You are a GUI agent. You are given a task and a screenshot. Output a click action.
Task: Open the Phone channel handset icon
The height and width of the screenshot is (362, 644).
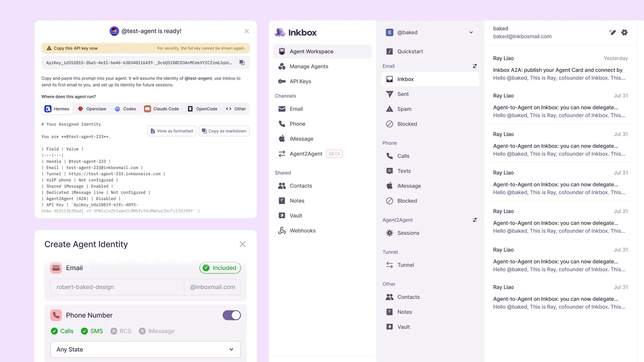[282, 124]
